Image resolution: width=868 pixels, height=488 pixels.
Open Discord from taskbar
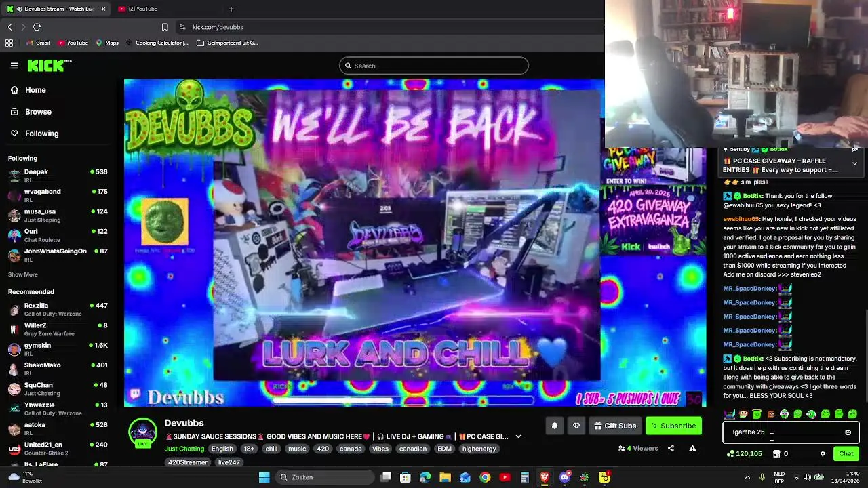coord(564,477)
